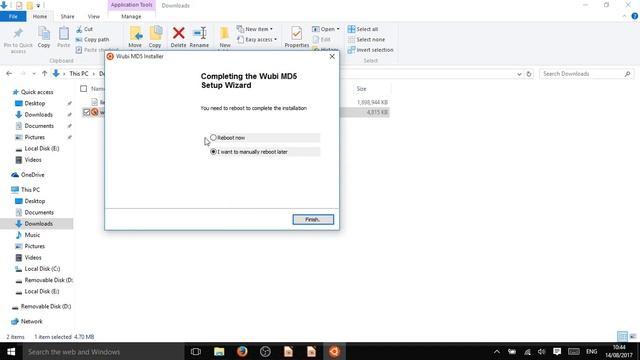The height and width of the screenshot is (360, 640).
Task: Click Cut in the ribbon
Action: [84, 29]
